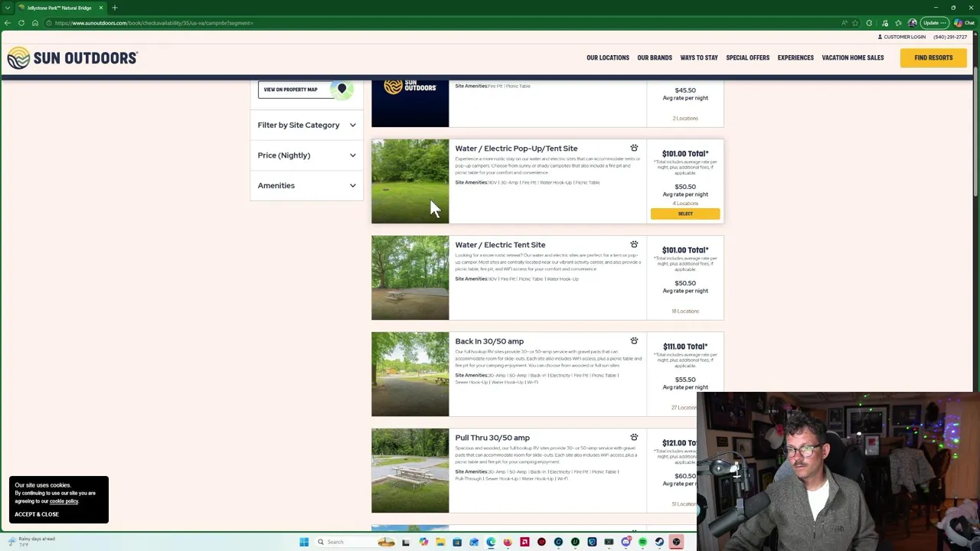The height and width of the screenshot is (551, 980).
Task: Click the browser extensions refresh icon
Action: click(869, 23)
